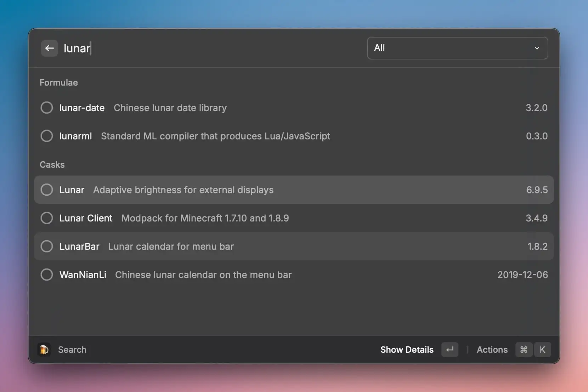Screen dimensions: 588x392
Task: Click Show Details
Action: click(x=407, y=350)
